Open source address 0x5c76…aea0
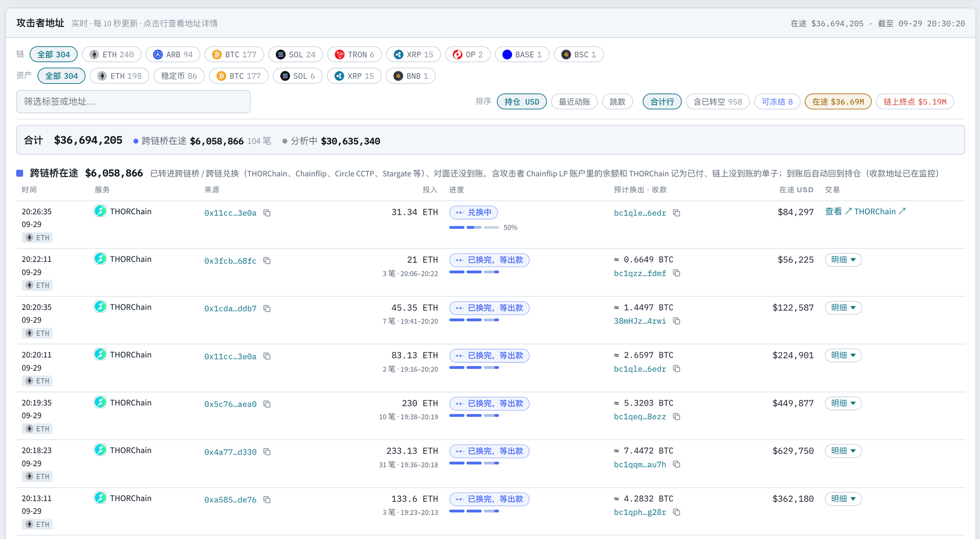This screenshot has height=539, width=980. [230, 404]
